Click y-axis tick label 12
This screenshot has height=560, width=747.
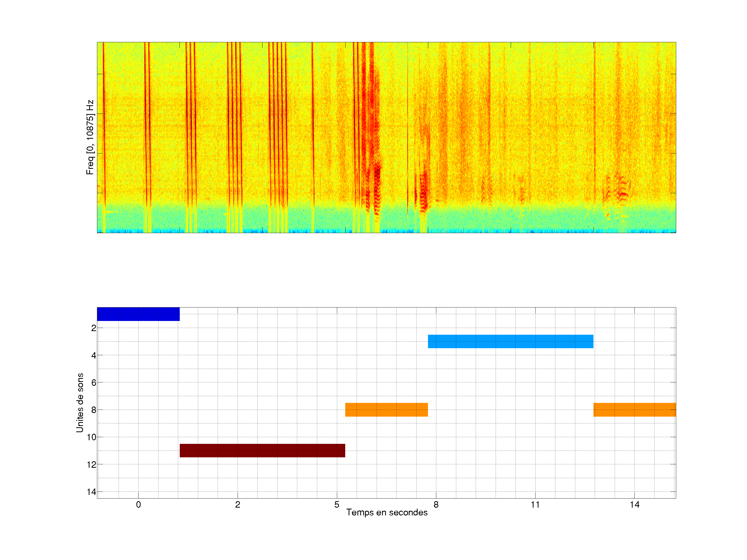92,465
